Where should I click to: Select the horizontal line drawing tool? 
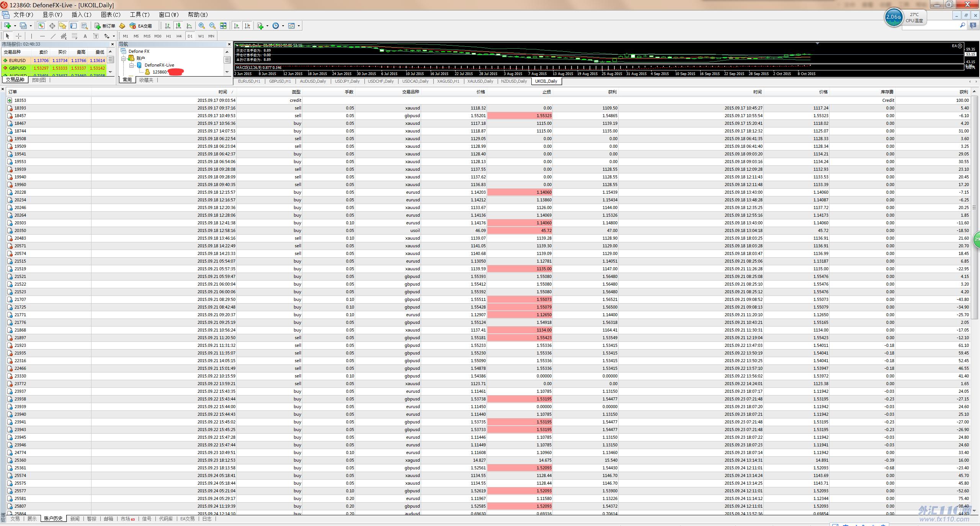point(42,36)
